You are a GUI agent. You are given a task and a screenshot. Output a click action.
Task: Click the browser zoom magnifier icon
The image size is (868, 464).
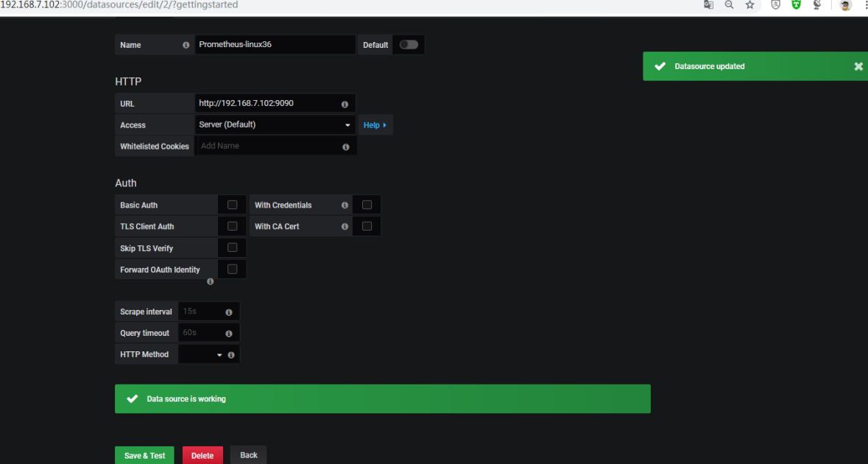point(729,5)
